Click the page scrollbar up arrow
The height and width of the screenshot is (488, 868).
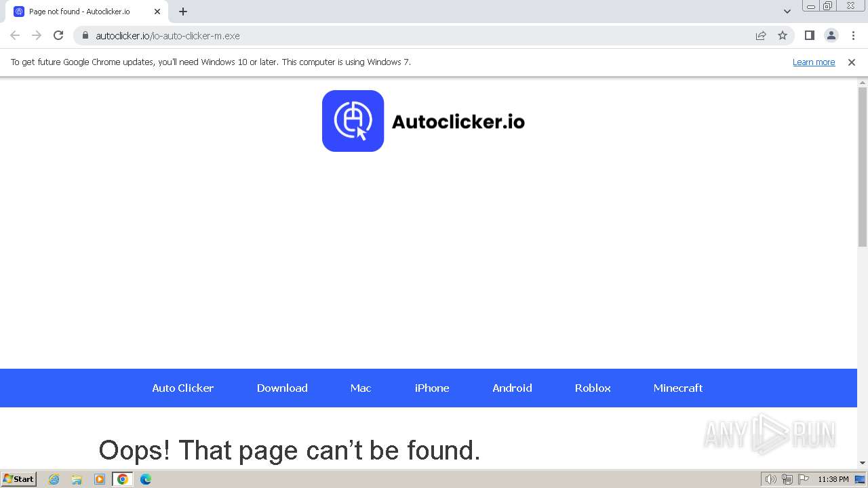point(863,83)
